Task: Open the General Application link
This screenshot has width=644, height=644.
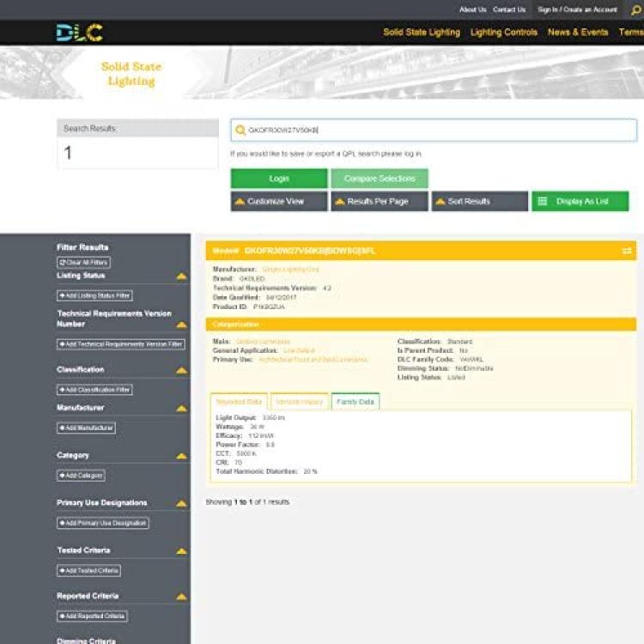Action: pyautogui.click(x=300, y=350)
